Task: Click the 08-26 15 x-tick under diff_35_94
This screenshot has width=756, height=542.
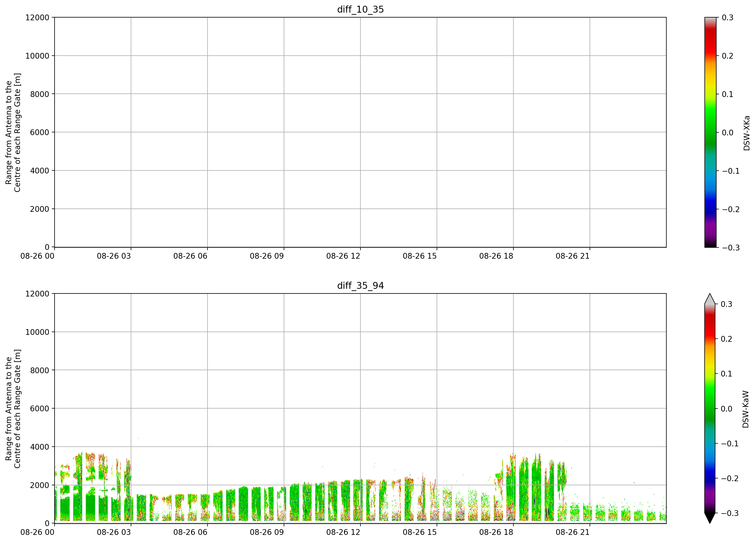Action: (420, 532)
